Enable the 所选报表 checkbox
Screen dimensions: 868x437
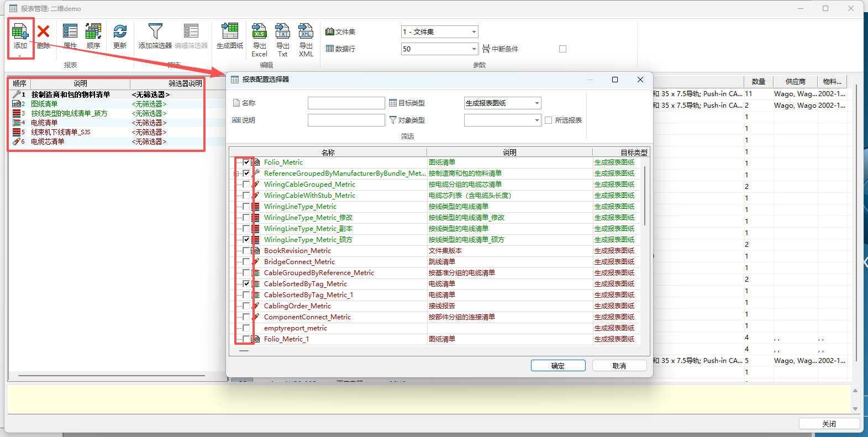549,120
